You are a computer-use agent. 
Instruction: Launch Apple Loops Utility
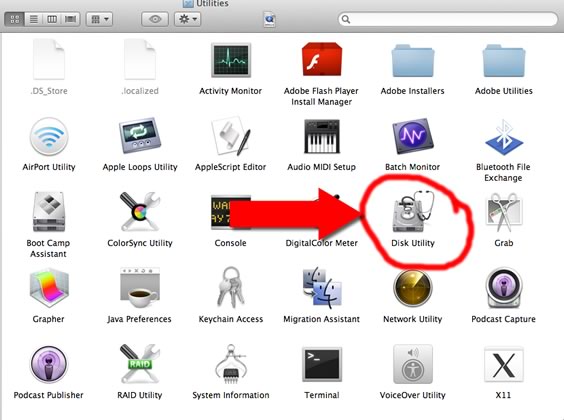(x=140, y=135)
